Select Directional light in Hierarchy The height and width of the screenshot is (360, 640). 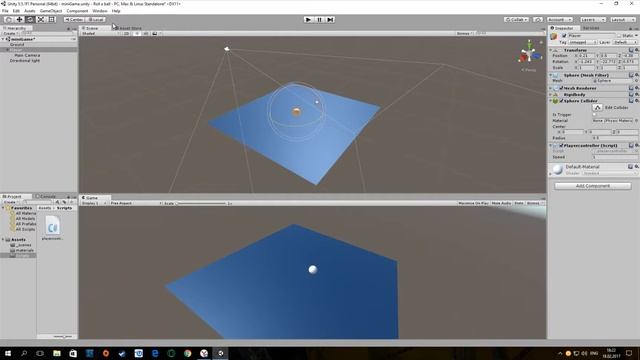[x=25, y=60]
